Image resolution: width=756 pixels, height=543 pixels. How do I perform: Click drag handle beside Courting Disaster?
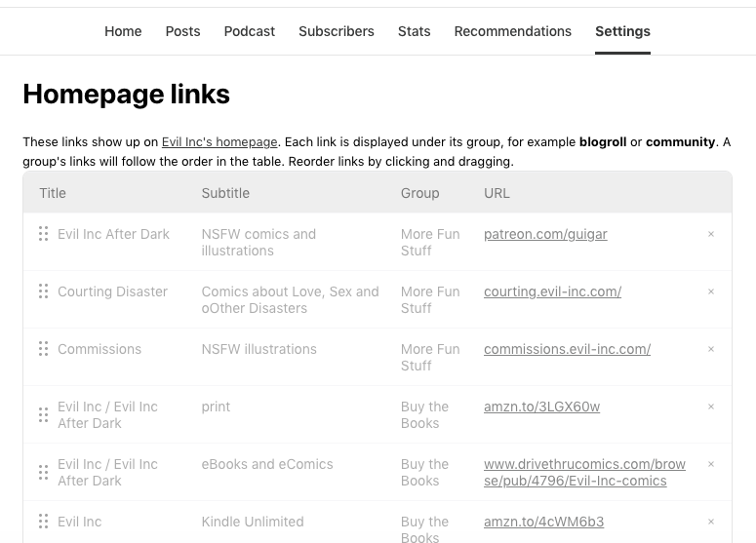pos(43,291)
